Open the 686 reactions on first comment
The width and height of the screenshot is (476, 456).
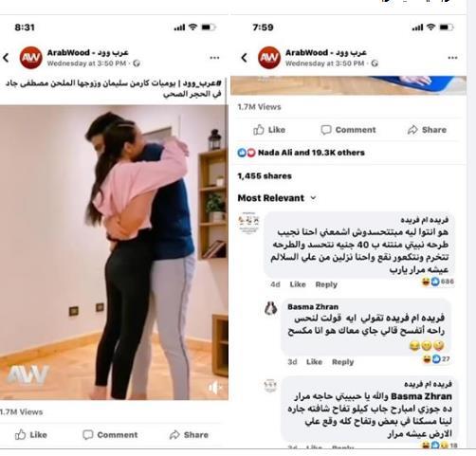(x=438, y=282)
